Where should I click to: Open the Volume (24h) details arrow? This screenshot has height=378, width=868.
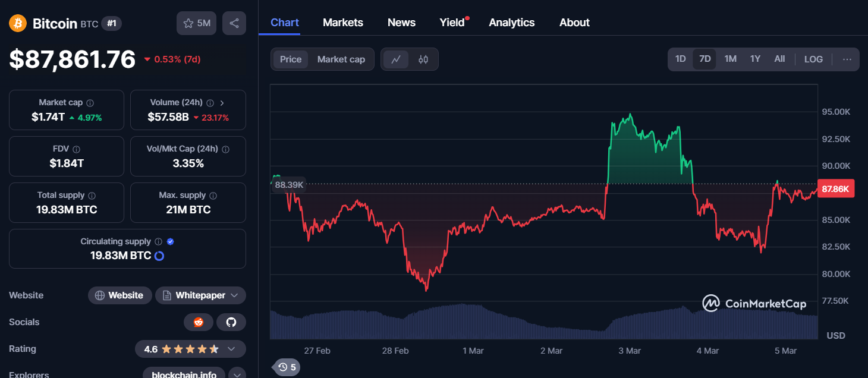pos(222,103)
